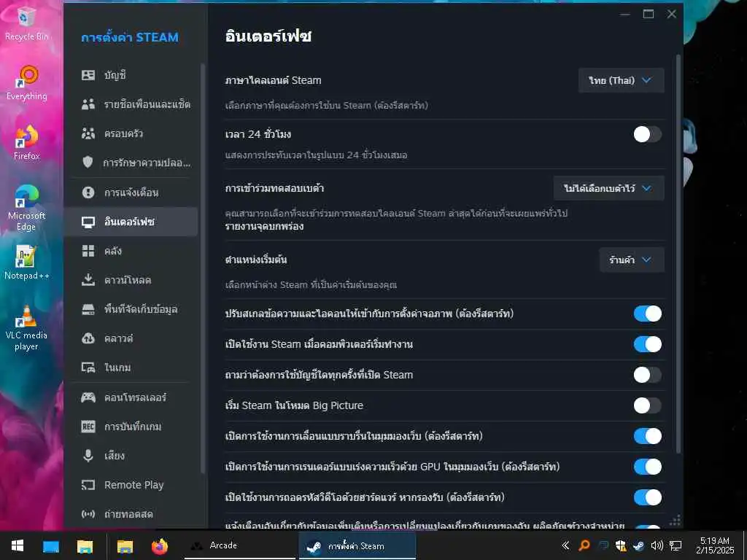
Task: Click the storage drive icon
Action: click(88, 309)
